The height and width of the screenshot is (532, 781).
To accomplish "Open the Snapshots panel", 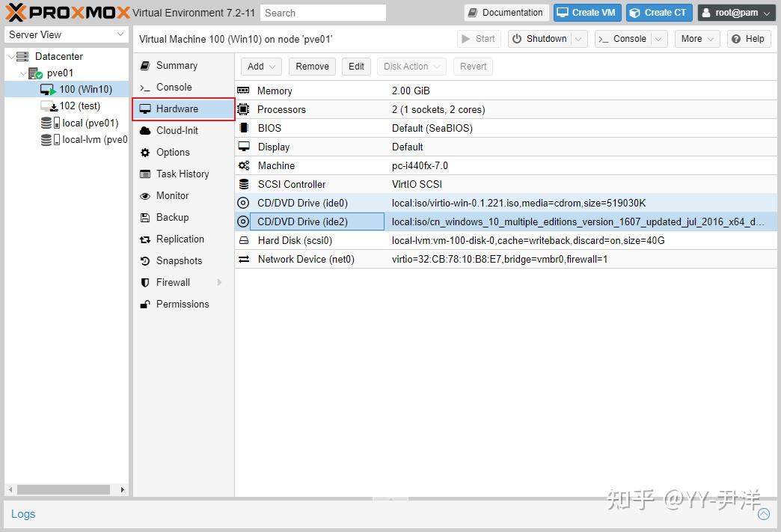I will [178, 260].
